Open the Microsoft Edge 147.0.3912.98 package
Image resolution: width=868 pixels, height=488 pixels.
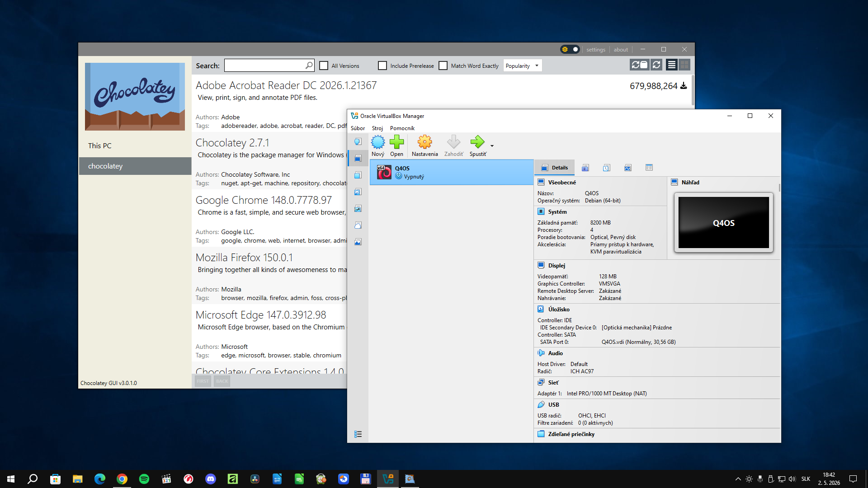click(261, 315)
